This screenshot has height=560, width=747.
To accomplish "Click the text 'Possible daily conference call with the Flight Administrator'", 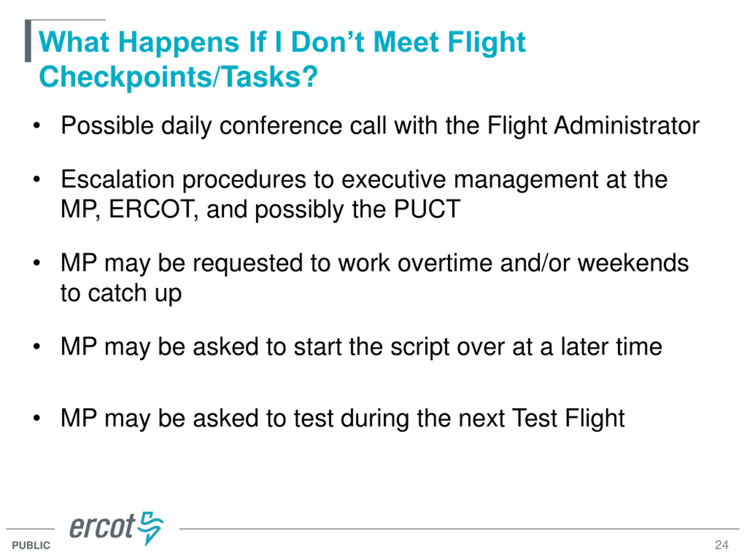I will pos(380,126).
